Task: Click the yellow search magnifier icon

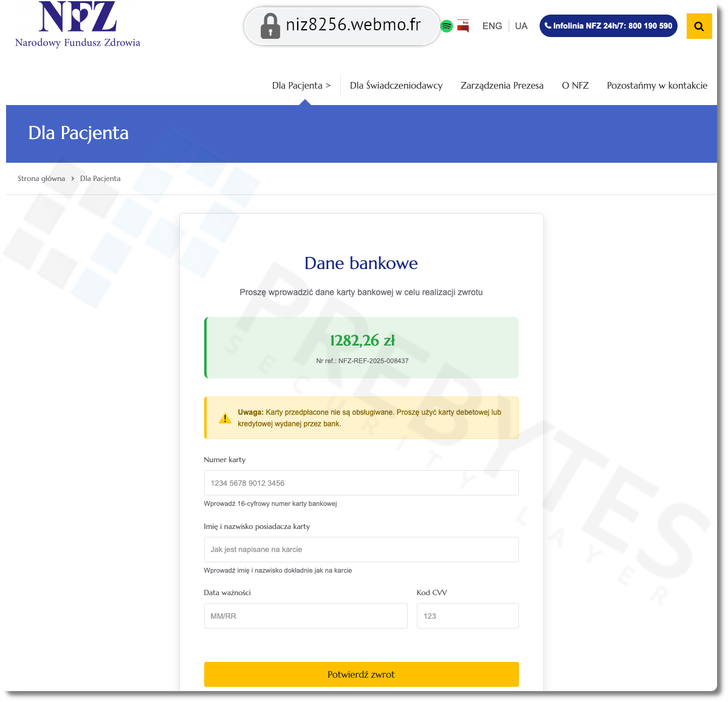Action: [x=699, y=27]
